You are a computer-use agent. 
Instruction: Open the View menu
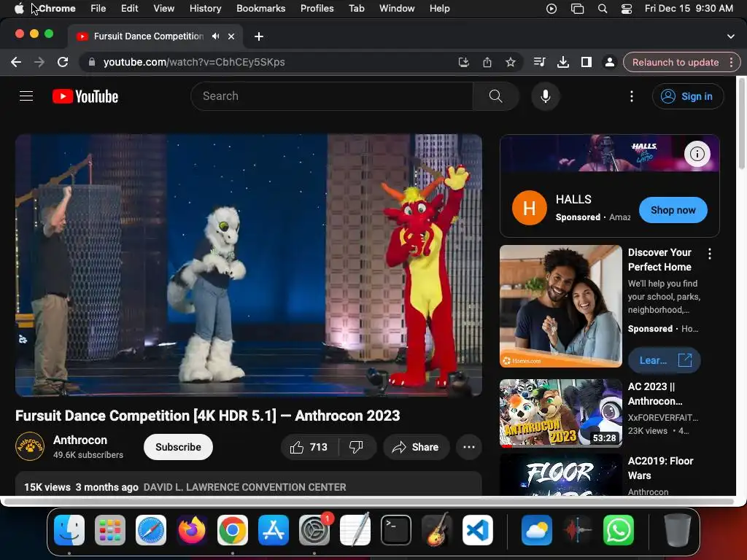click(164, 9)
